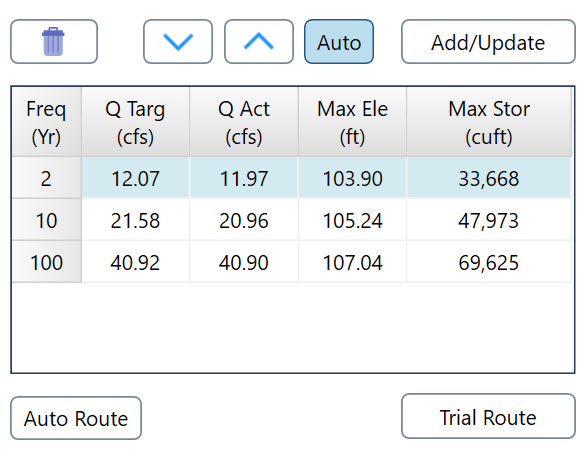Viewport: 584px width, 449px height.
Task: Edit the 21.58 Q Targ cell
Action: coord(136,220)
